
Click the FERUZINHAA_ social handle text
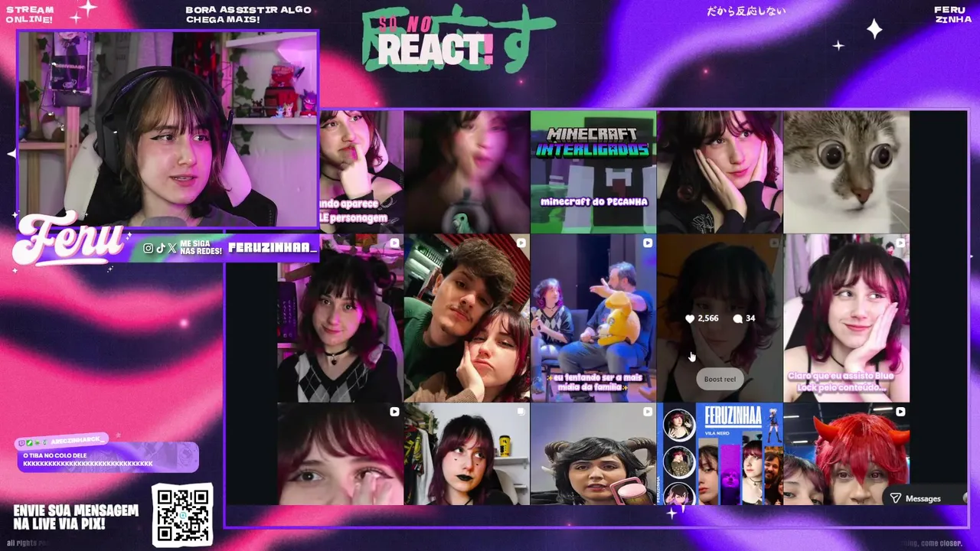[273, 248]
